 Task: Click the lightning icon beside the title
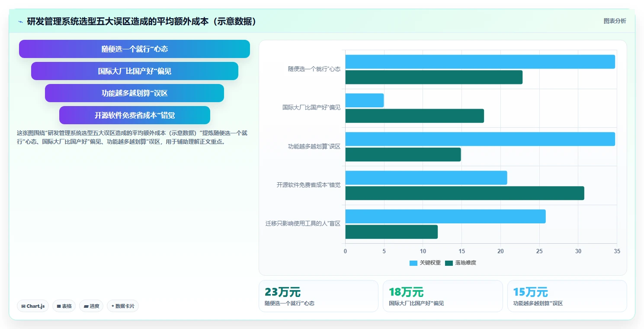click(x=20, y=22)
